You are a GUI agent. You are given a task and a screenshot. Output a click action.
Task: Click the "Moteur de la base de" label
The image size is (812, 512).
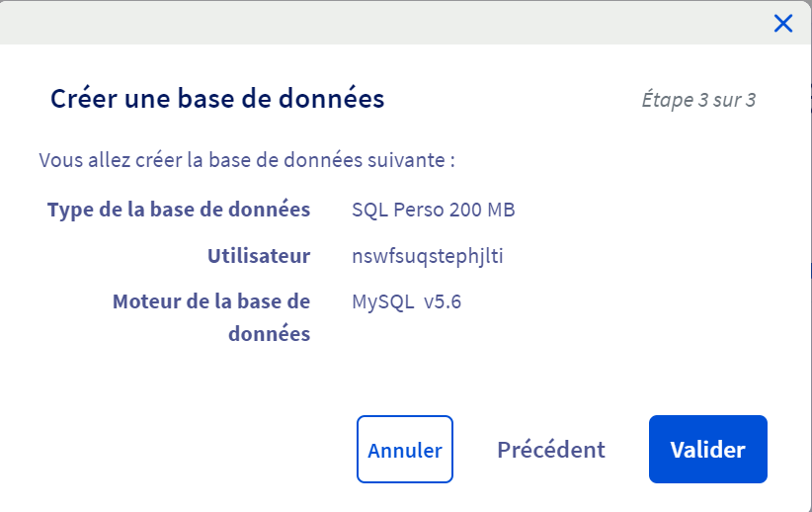211,301
